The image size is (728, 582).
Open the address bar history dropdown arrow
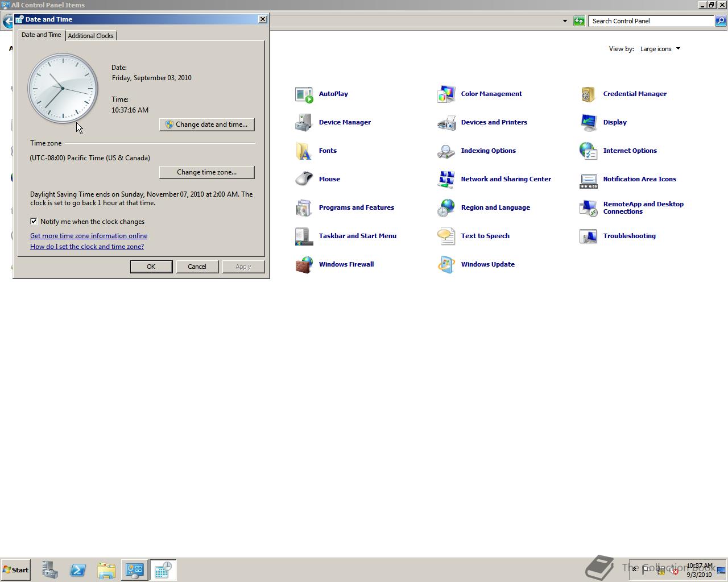[565, 21]
